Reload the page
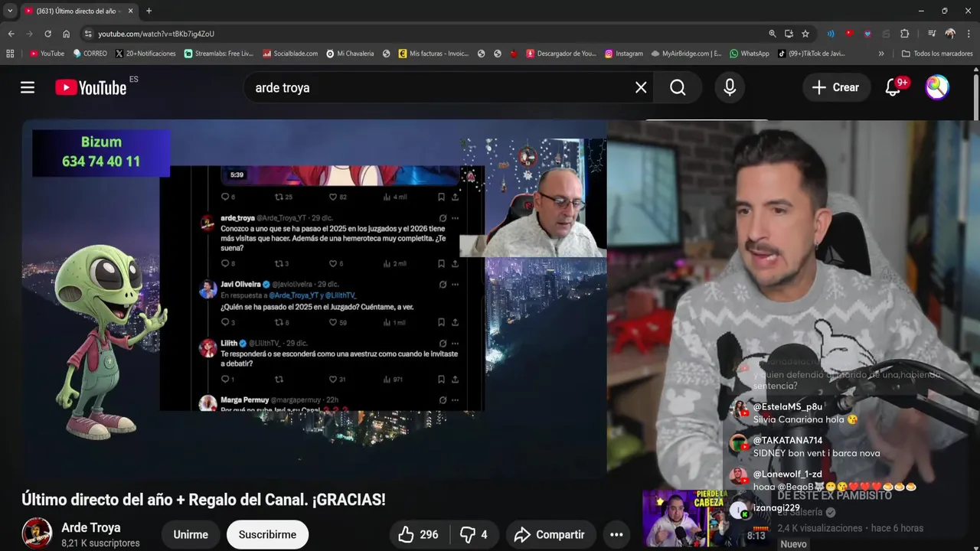980x551 pixels. (47, 34)
